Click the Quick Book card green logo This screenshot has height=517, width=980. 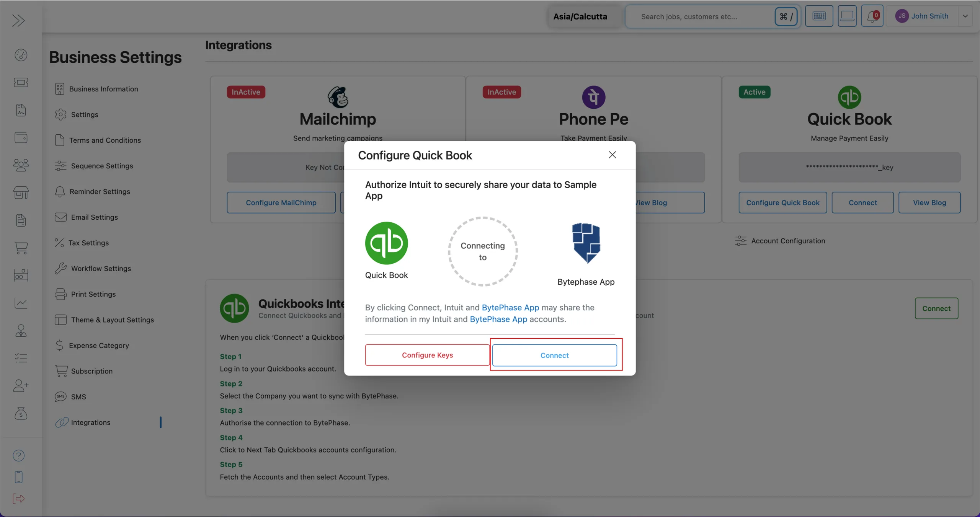click(x=849, y=97)
